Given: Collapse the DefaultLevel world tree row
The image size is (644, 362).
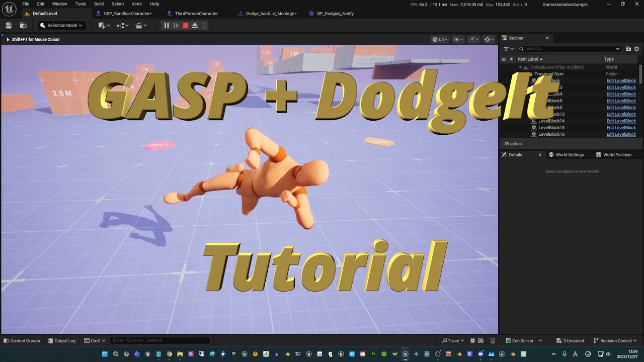Looking at the screenshot, I should tap(521, 67).
